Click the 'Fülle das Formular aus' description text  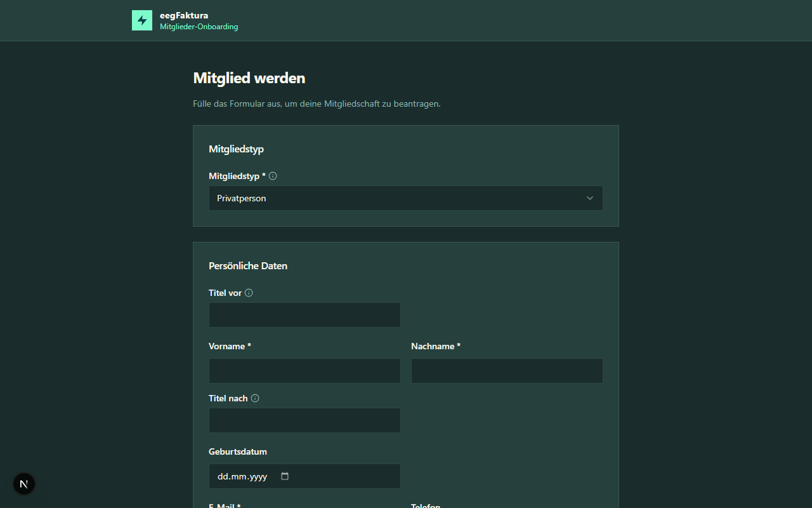coord(317,104)
